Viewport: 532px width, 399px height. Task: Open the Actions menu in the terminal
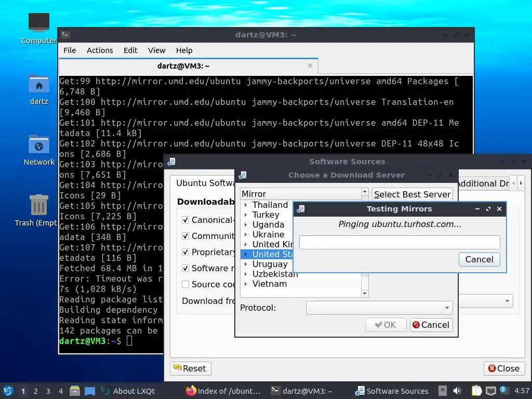coord(100,50)
